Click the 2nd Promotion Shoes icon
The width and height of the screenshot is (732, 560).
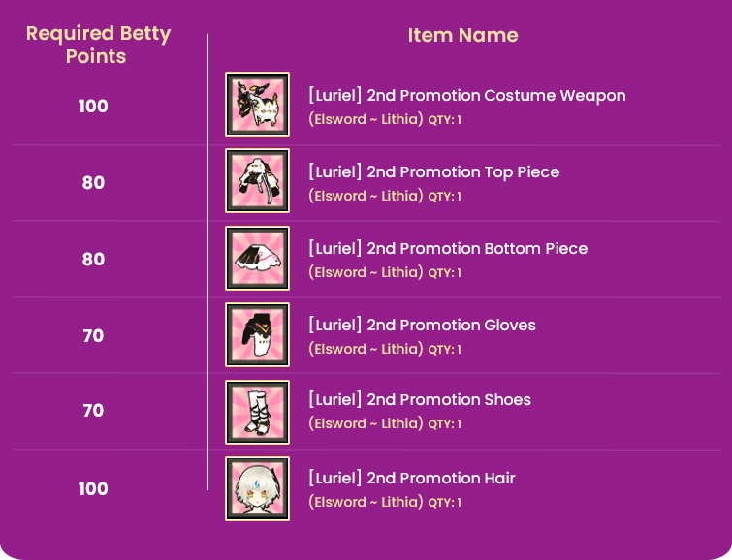[x=257, y=411]
